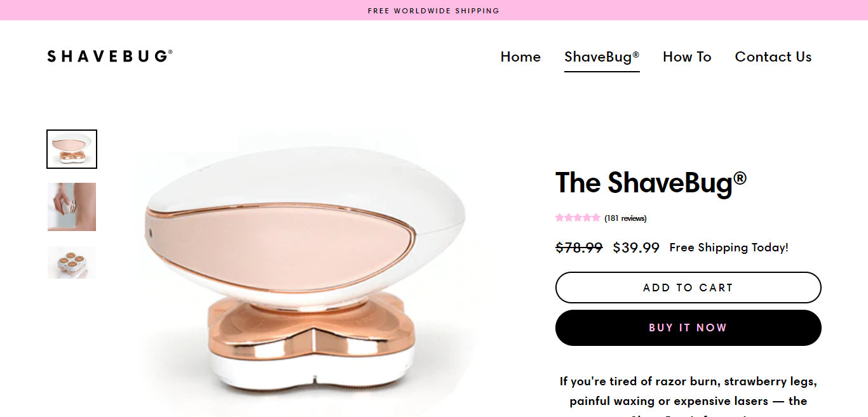
Task: Click the first pink rating star
Action: coord(560,218)
